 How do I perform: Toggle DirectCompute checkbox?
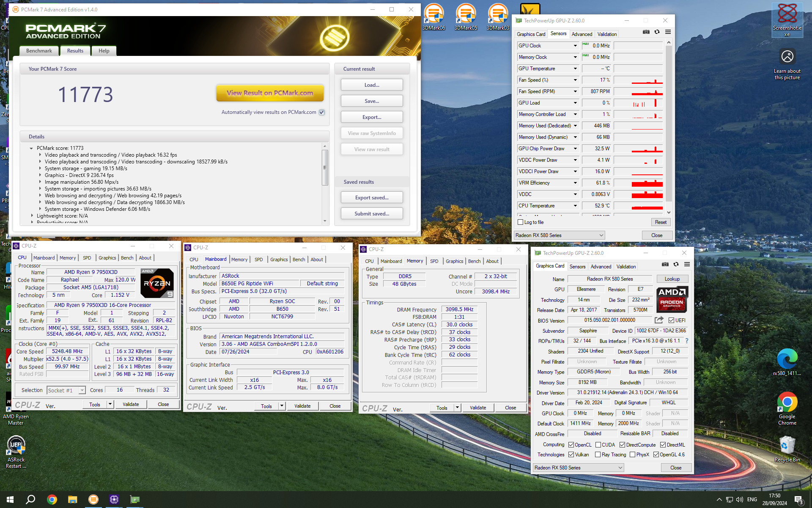pyautogui.click(x=622, y=444)
